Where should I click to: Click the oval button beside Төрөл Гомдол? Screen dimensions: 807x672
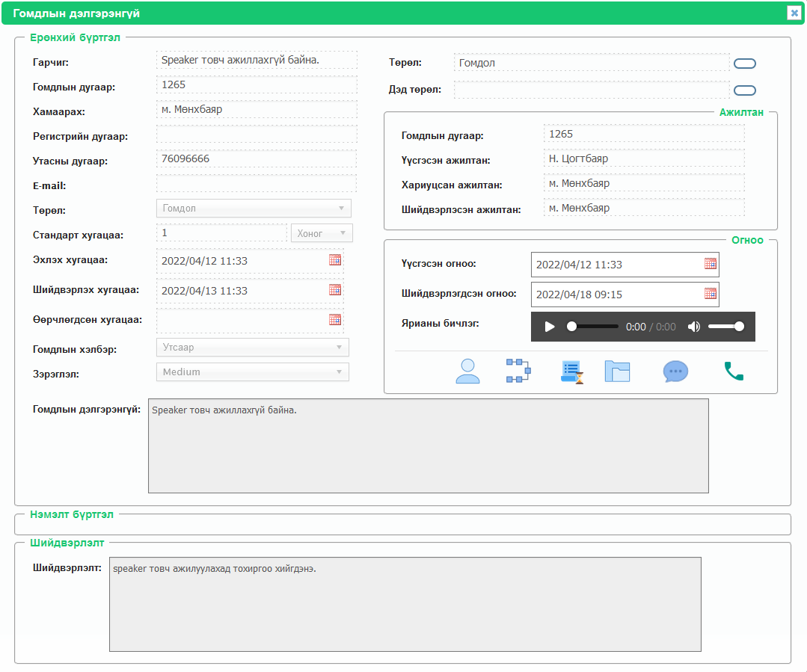pyautogui.click(x=745, y=64)
